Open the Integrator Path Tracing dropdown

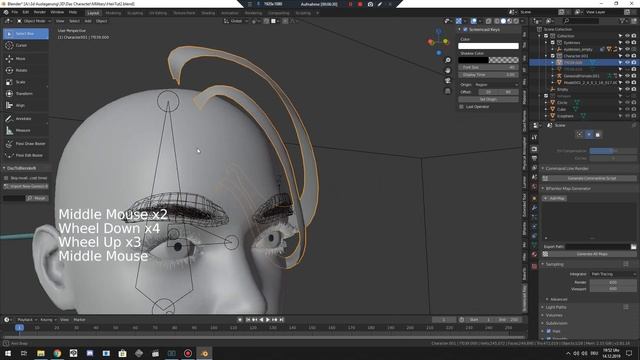click(613, 274)
